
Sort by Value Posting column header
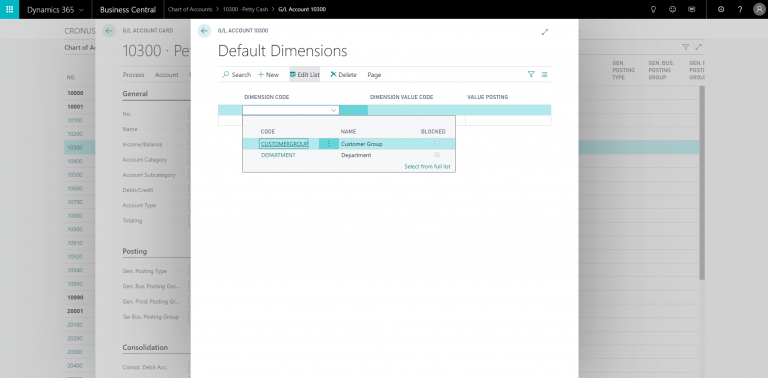(x=487, y=97)
